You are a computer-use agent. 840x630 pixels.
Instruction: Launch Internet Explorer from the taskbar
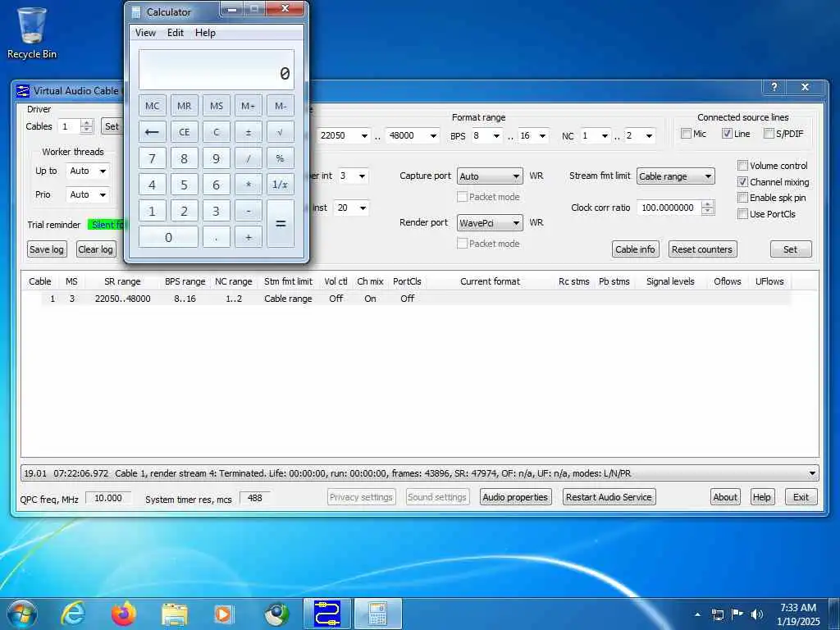coord(73,614)
